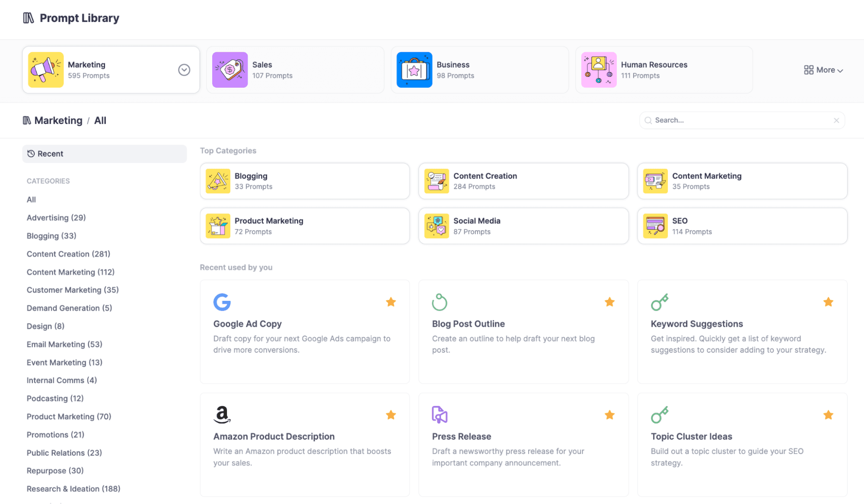
Task: Click the purple megaphone icon on Press Release
Action: pos(439,415)
